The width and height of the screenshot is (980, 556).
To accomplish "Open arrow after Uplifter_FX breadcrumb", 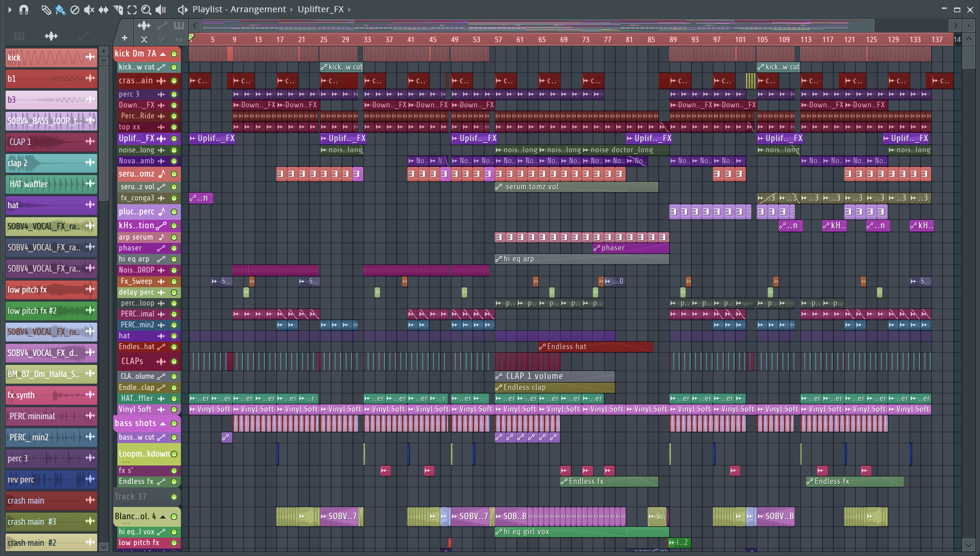I will (349, 9).
